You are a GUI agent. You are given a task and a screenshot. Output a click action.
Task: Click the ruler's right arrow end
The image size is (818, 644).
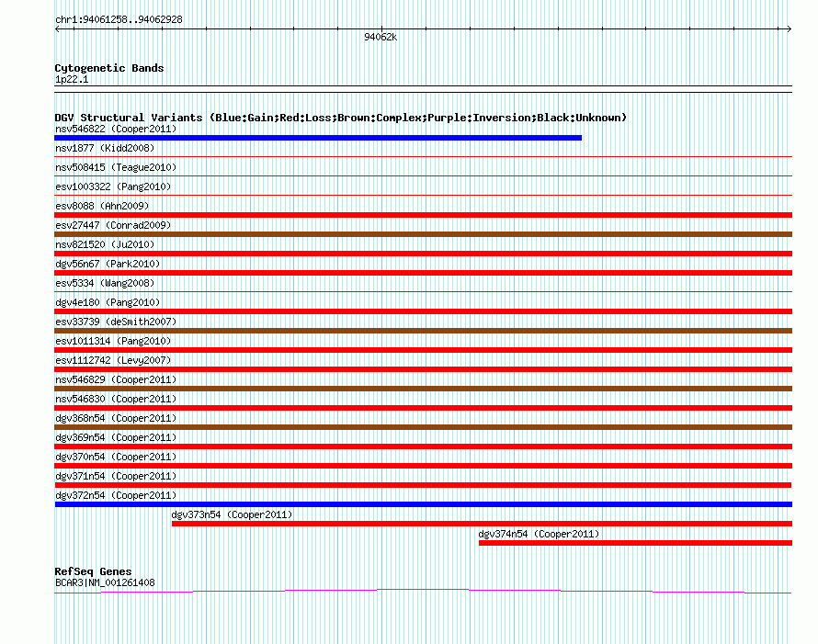point(789,29)
